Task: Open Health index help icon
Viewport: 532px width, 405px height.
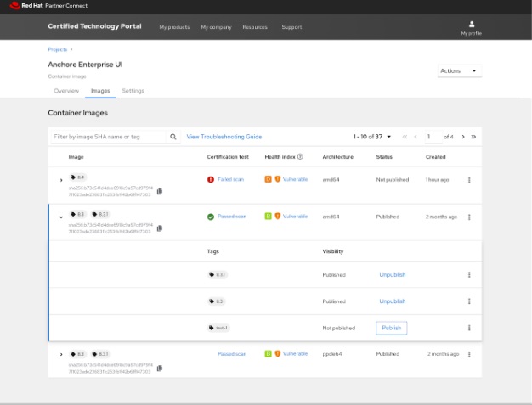Action: pos(300,156)
